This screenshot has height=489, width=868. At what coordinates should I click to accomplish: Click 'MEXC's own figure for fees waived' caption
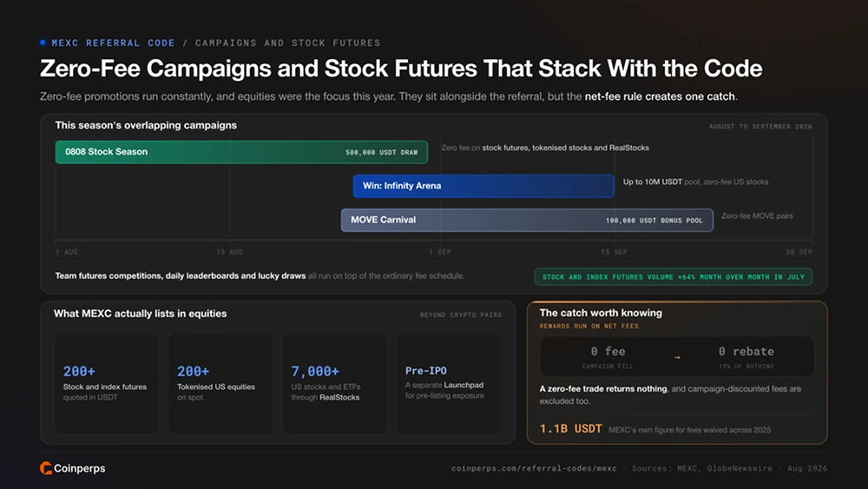click(689, 430)
